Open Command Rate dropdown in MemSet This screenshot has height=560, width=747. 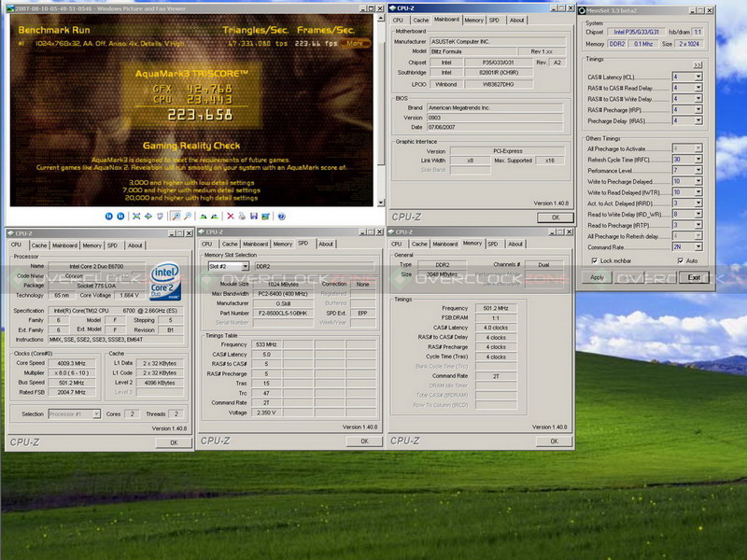point(698,246)
